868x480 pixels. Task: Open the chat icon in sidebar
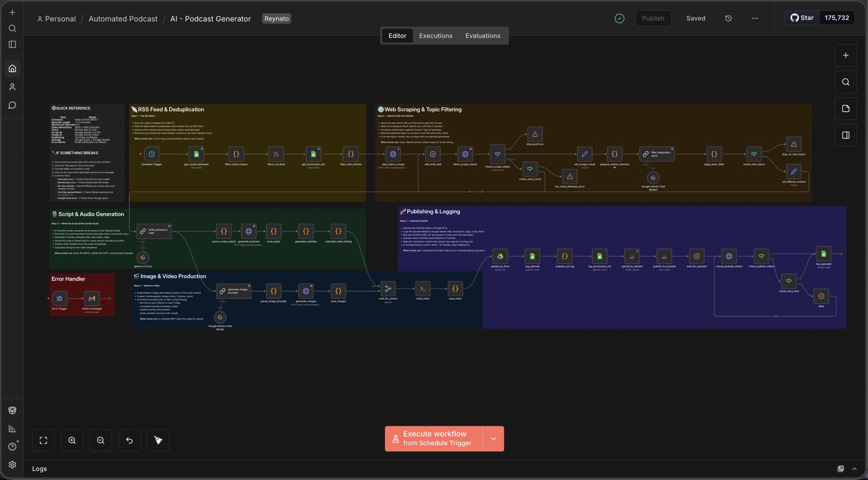(x=12, y=105)
